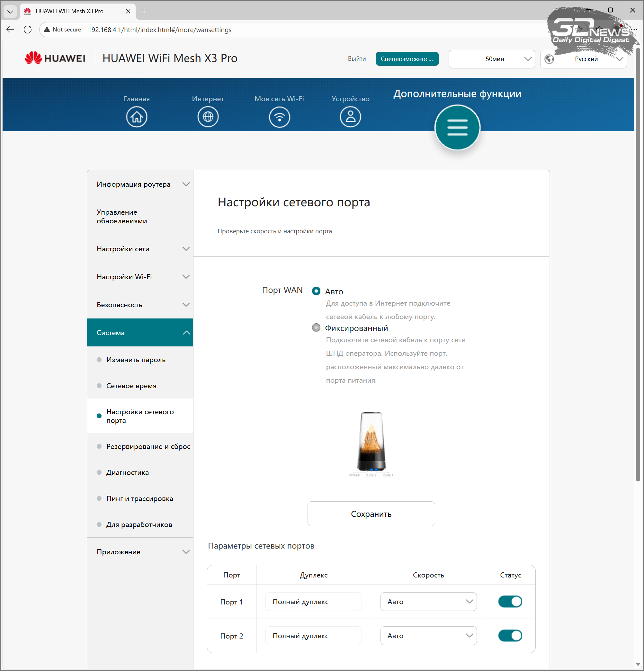Open the Устройство user icon

tap(350, 117)
